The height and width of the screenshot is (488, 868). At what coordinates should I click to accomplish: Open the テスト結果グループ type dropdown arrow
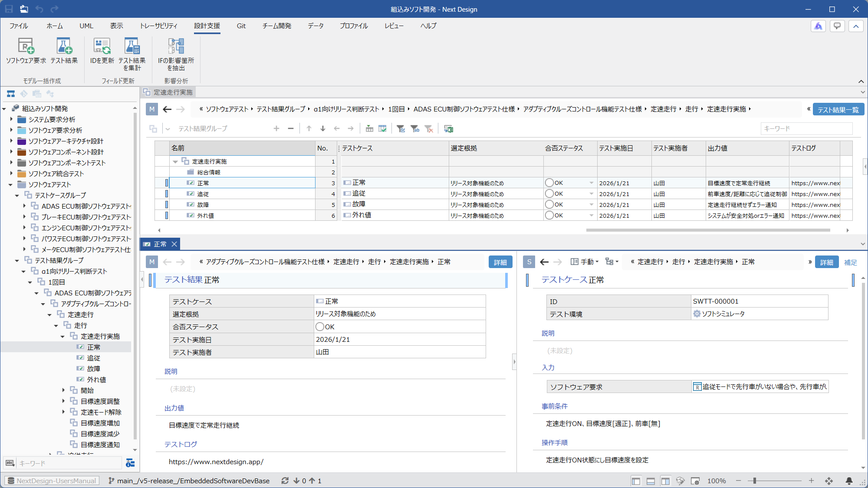point(168,129)
